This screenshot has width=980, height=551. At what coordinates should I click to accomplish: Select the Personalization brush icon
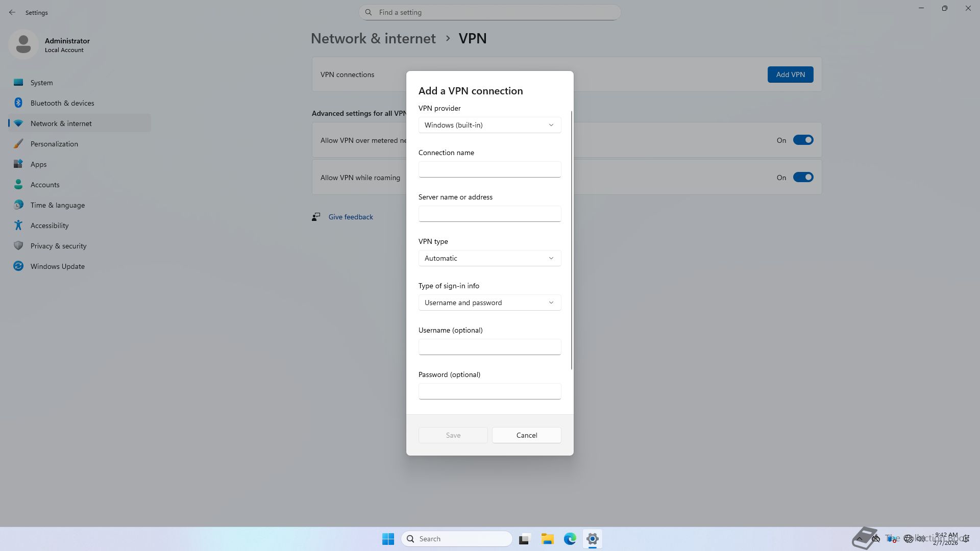click(x=18, y=144)
